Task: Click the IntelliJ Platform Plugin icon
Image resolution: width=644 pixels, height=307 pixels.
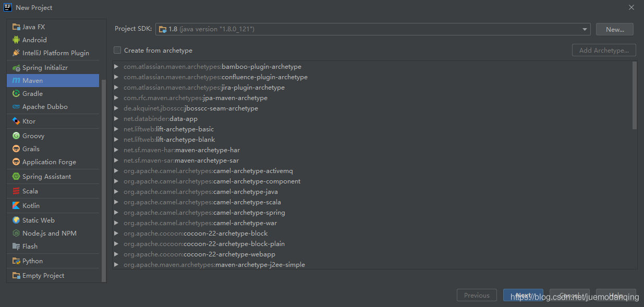Action: click(x=16, y=53)
